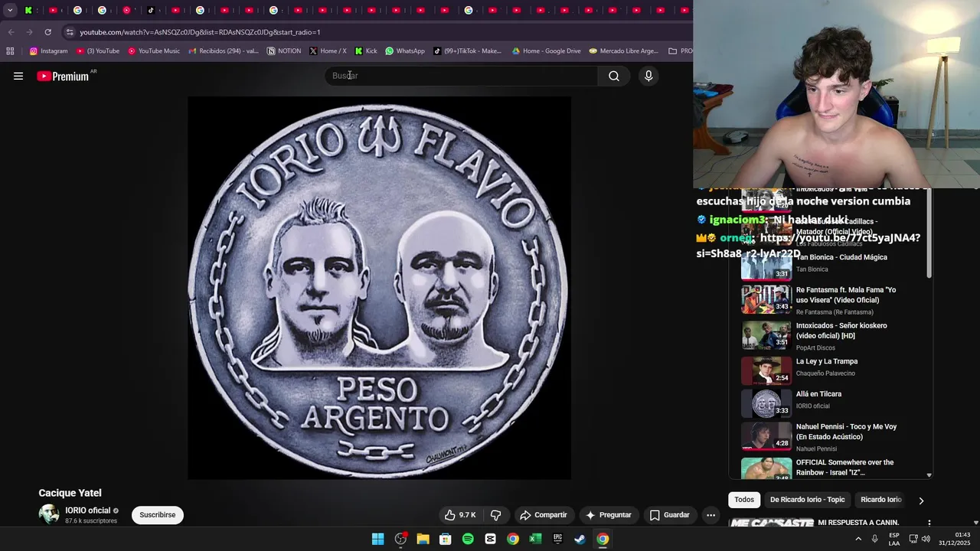
Task: Like the video showing 9.7 K
Action: pos(460,515)
